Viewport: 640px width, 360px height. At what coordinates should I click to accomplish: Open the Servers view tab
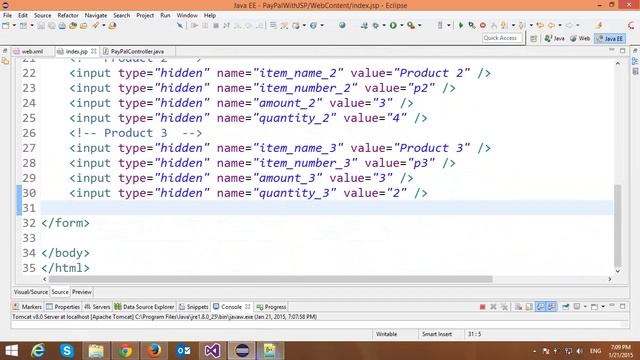click(x=97, y=307)
